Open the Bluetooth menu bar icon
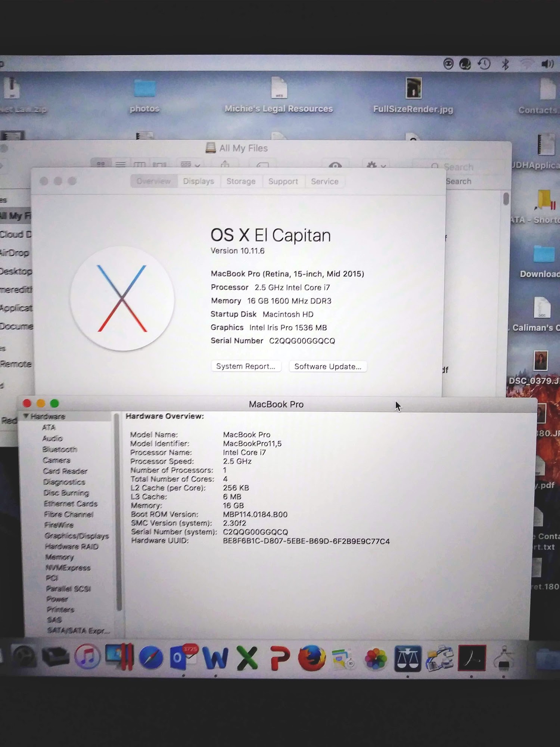 (x=505, y=64)
